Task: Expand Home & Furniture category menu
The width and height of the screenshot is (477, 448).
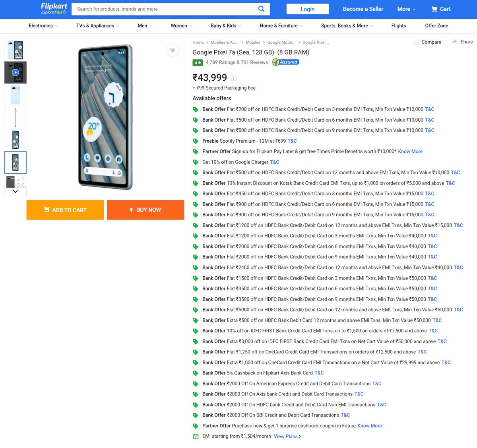Action: [x=281, y=26]
